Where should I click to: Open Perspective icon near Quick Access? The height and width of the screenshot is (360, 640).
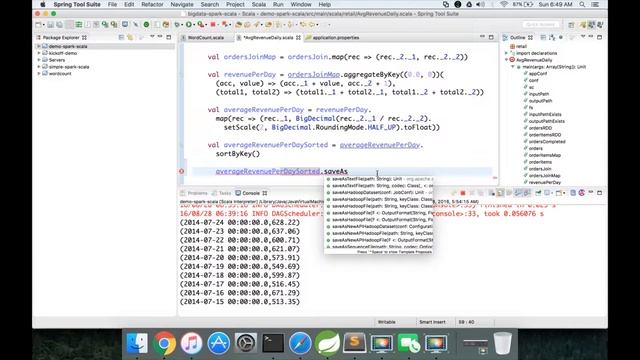[571, 25]
